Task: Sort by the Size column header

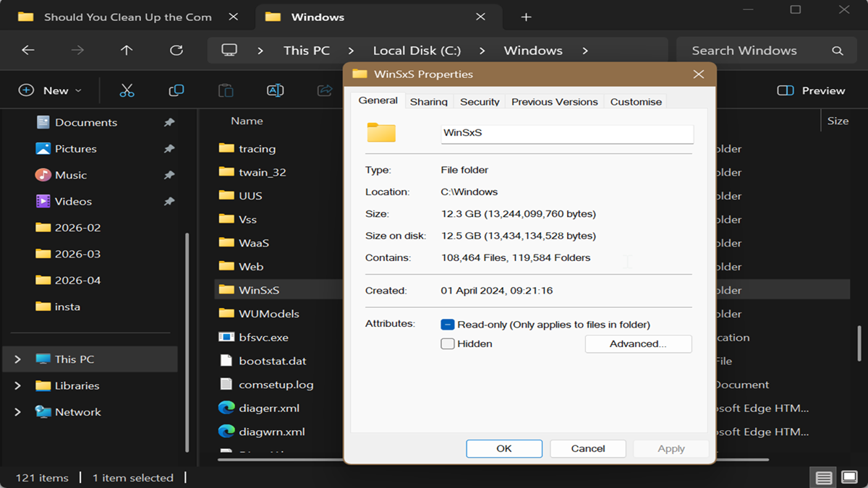Action: click(x=838, y=121)
